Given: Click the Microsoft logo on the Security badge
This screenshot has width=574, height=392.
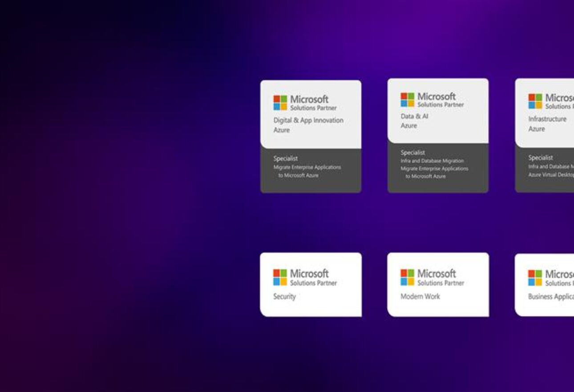Looking at the screenshot, I should pos(280,277).
